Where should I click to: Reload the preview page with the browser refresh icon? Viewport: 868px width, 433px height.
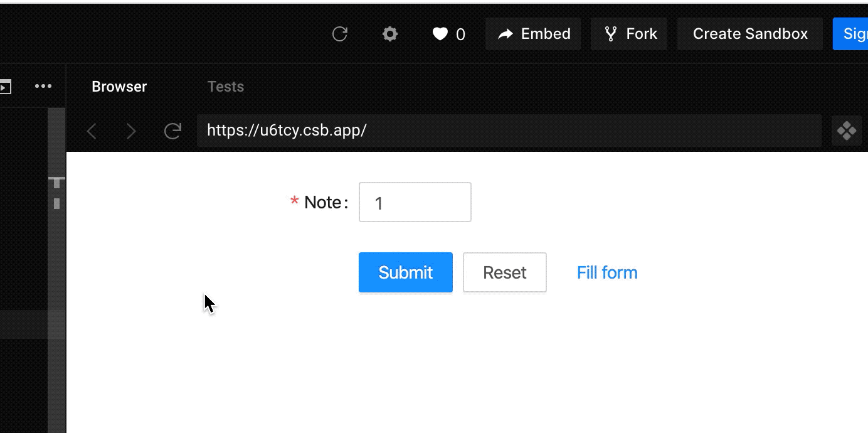[x=172, y=131]
